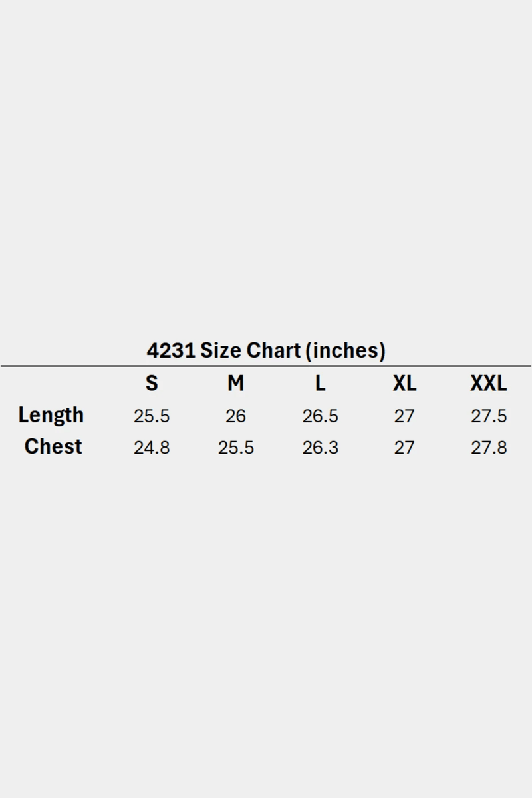Image resolution: width=532 pixels, height=798 pixels.
Task: Click the Chest value 24.8 for size S
Action: pos(152,448)
